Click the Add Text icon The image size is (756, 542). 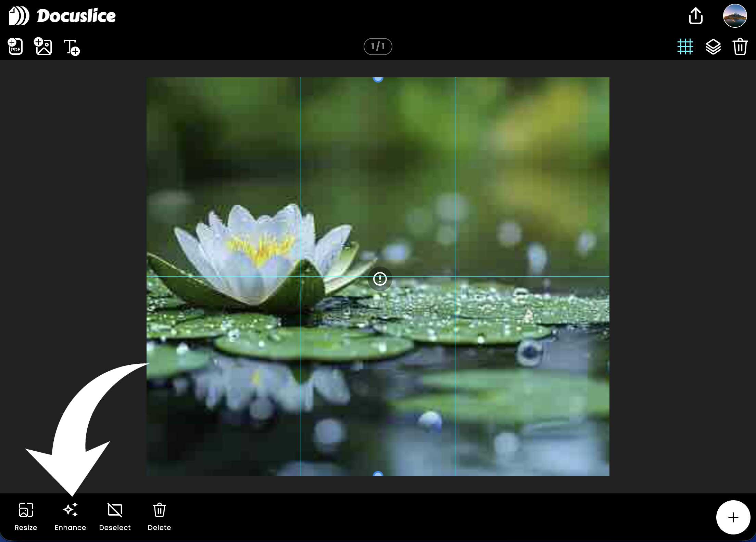point(72,47)
